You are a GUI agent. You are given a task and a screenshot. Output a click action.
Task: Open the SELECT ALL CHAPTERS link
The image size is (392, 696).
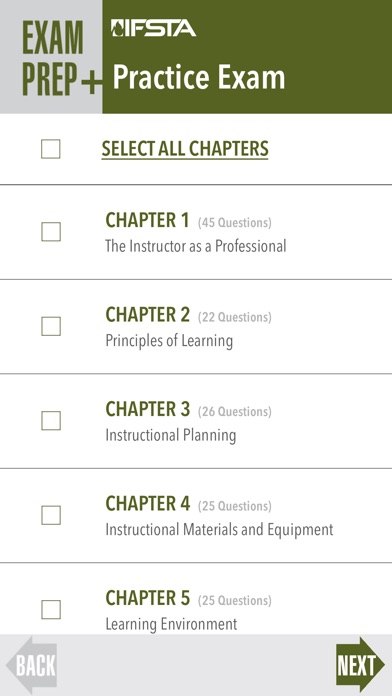click(x=185, y=149)
